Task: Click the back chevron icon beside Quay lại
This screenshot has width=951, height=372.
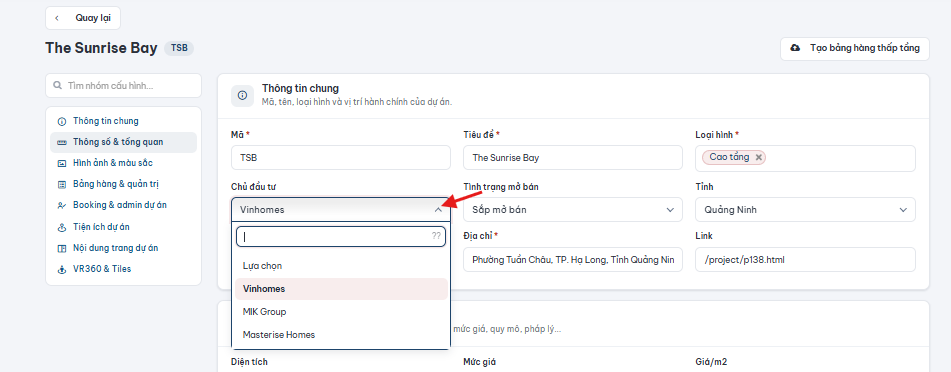Action: point(57,18)
